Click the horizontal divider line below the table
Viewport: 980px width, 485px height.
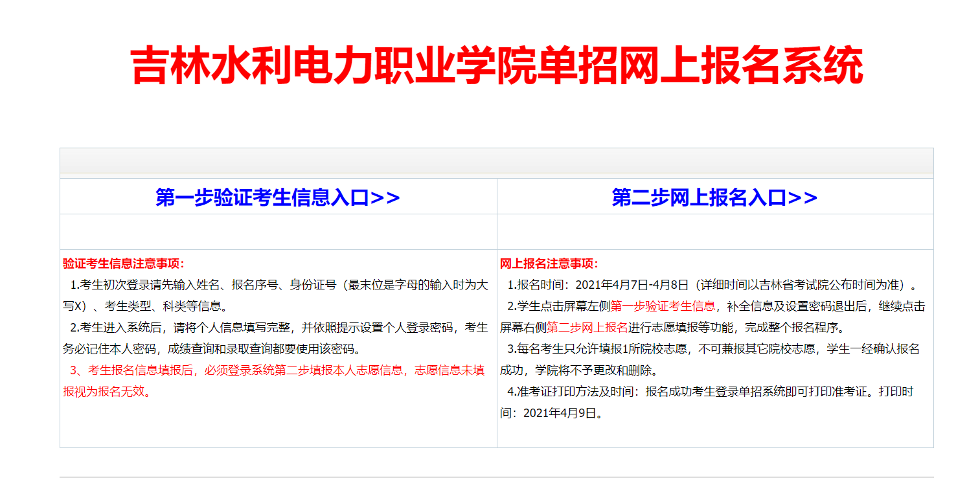tap(496, 477)
